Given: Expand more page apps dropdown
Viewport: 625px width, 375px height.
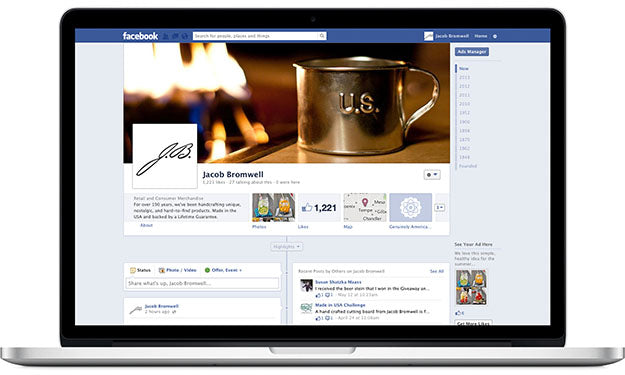Looking at the screenshot, I should (x=440, y=207).
